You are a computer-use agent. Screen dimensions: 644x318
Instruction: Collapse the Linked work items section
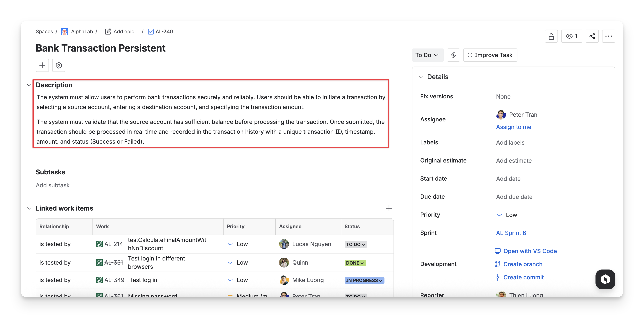click(29, 209)
